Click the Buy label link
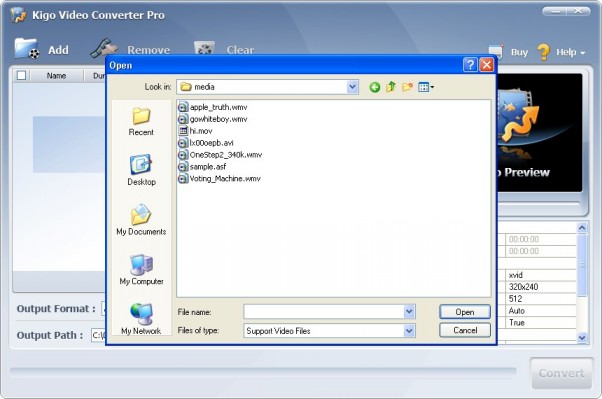This screenshot has height=399, width=602. 519,52
